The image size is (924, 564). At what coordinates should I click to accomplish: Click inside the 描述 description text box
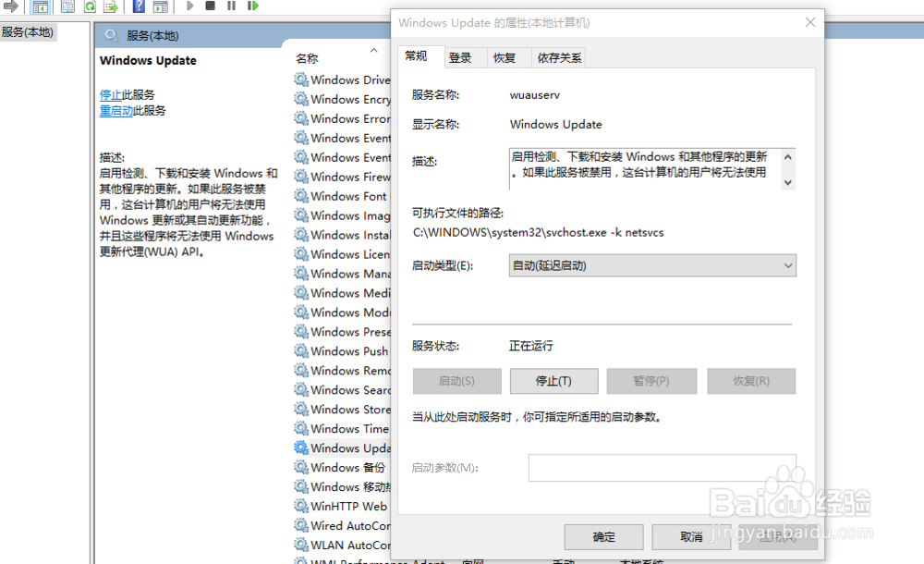point(645,168)
